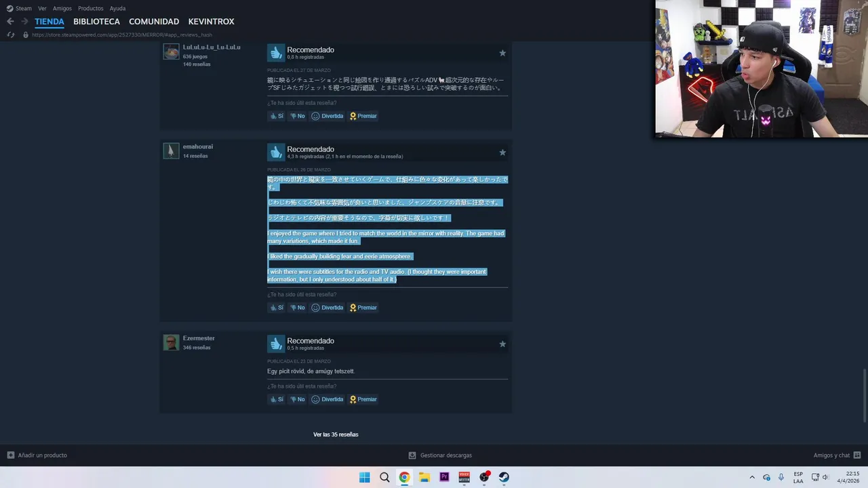Open Steam from the taskbar
This screenshot has height=488, width=868.
(x=504, y=477)
